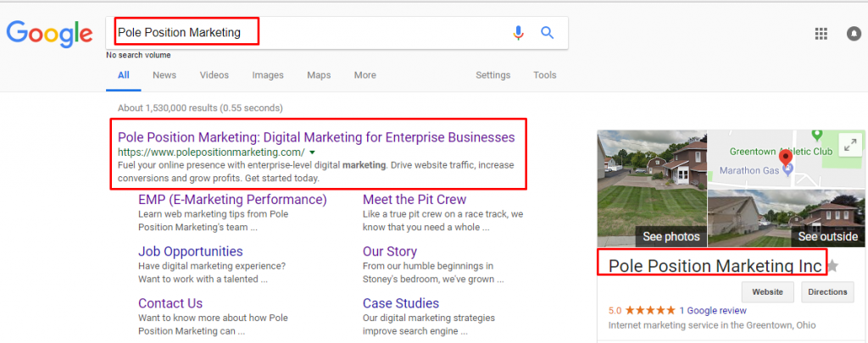The height and width of the screenshot is (343, 868).
Task: Expand the map in knowledge panel
Action: tap(849, 144)
